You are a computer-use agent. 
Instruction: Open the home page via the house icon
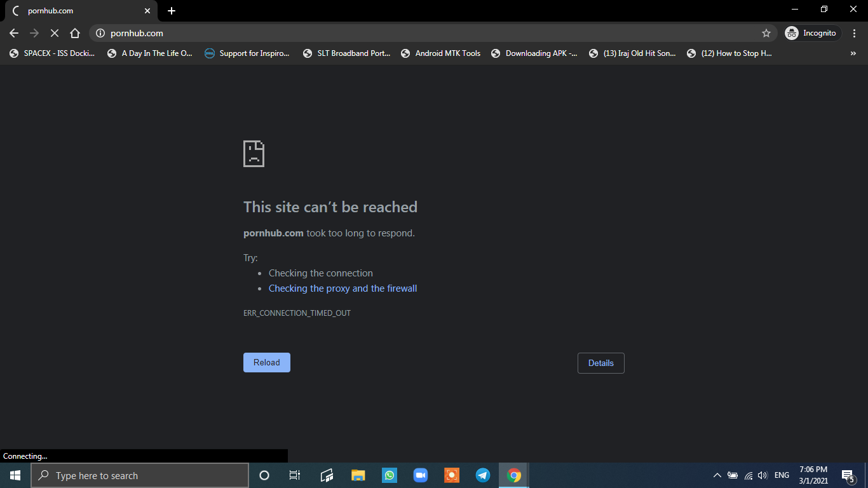(x=75, y=33)
